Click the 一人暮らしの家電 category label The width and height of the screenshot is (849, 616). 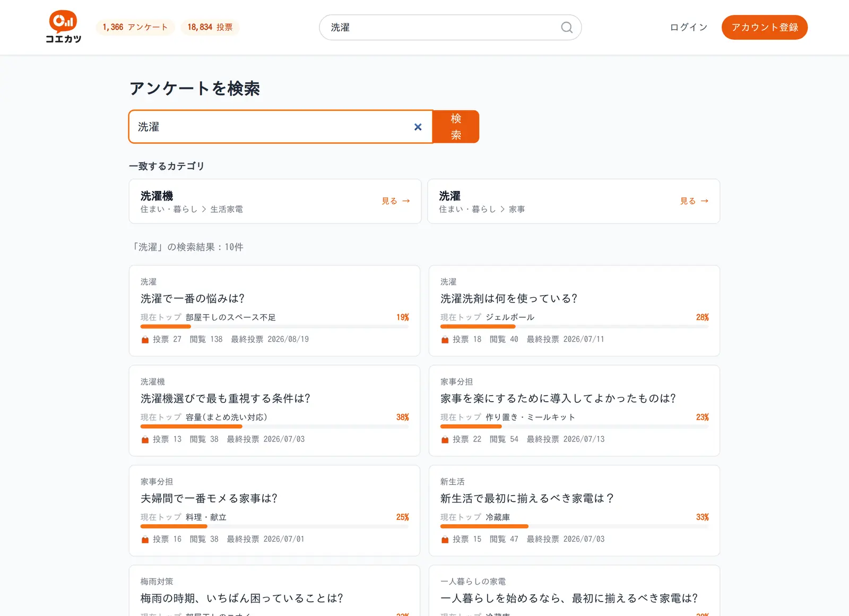click(x=473, y=582)
